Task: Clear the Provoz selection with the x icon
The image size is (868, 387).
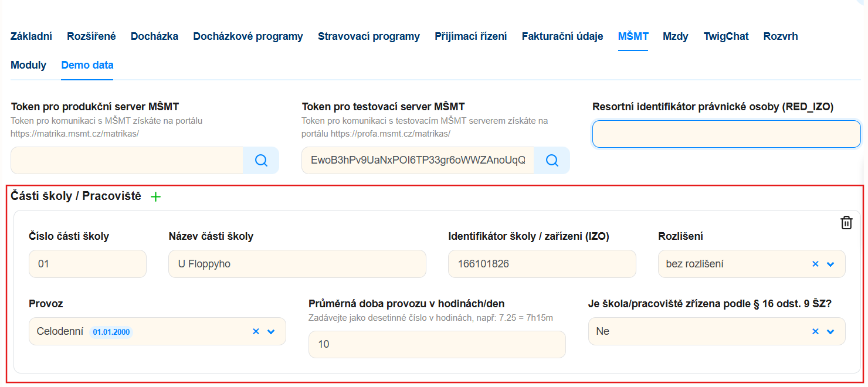Action: (256, 331)
